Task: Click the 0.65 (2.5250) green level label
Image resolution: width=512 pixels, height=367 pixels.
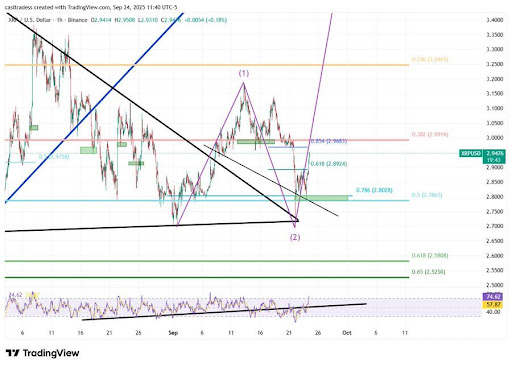Action: (428, 272)
